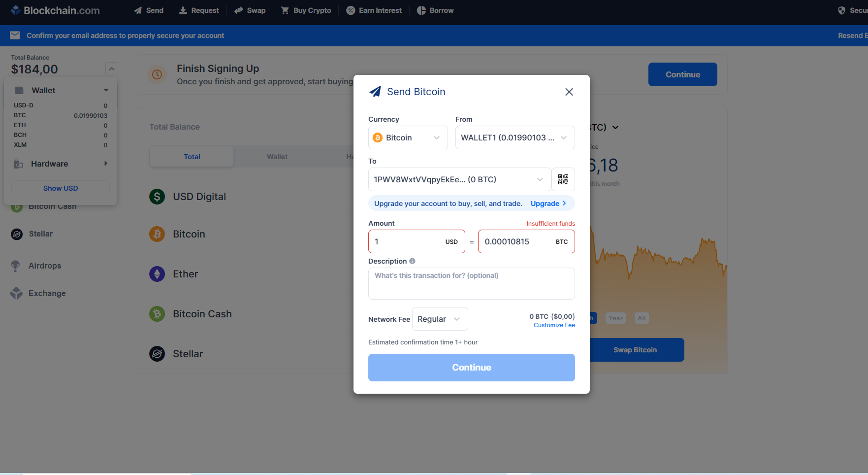This screenshot has width=868, height=475.
Task: Click the email envelope icon in banner
Action: coord(15,35)
